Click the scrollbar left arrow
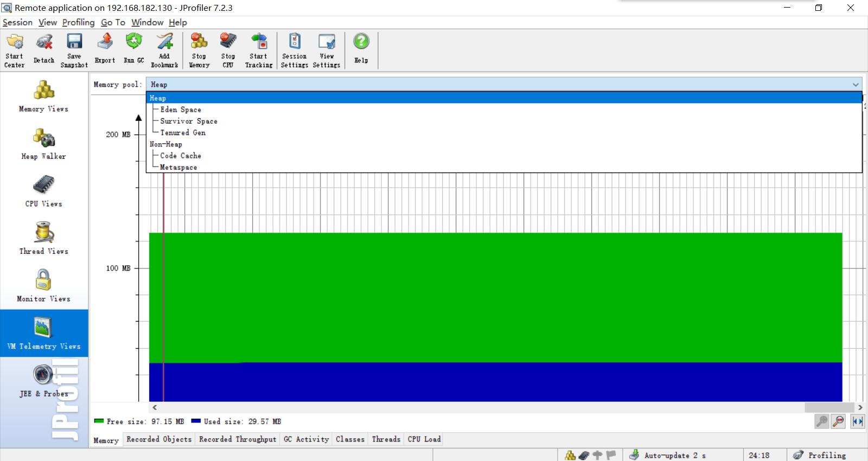868x461 pixels. tap(155, 407)
